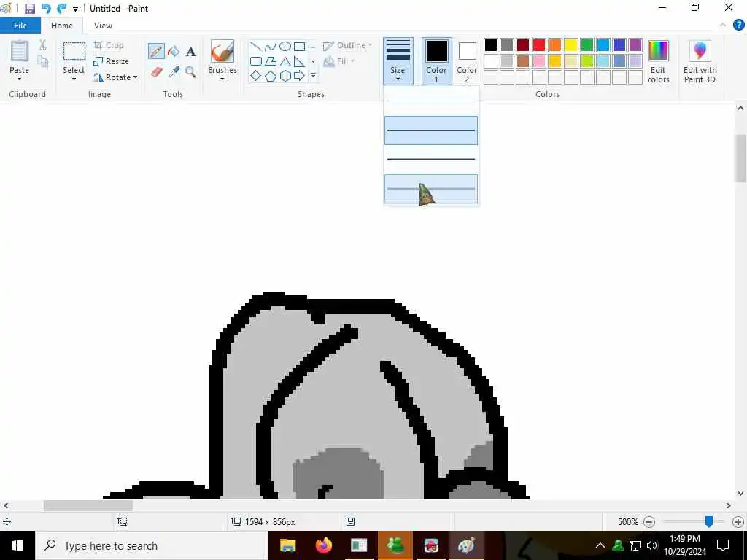Choose the Triangle shape
The width and height of the screenshot is (747, 560).
(285, 61)
